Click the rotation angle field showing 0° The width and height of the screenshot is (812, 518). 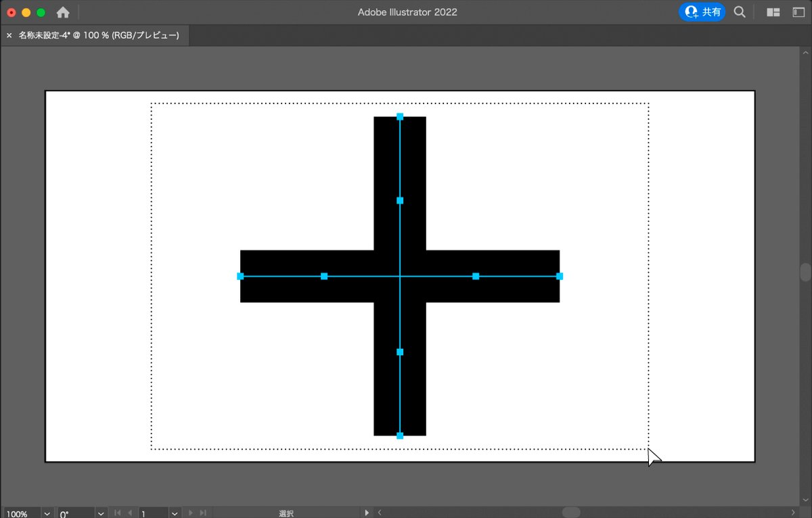point(75,513)
